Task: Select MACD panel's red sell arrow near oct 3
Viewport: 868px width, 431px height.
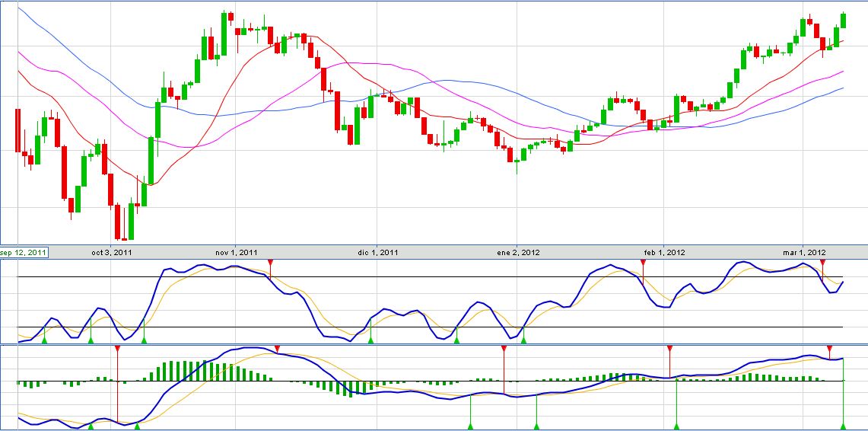Action: coord(118,349)
